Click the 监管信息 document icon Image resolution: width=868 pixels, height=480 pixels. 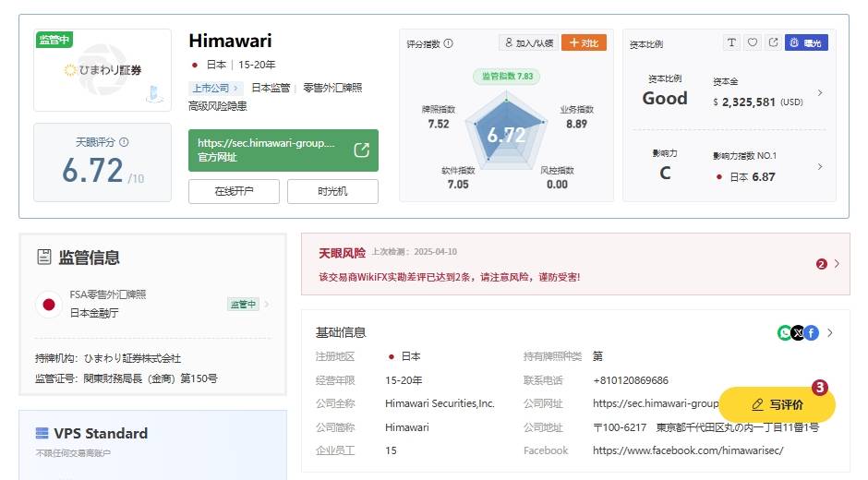tap(44, 257)
